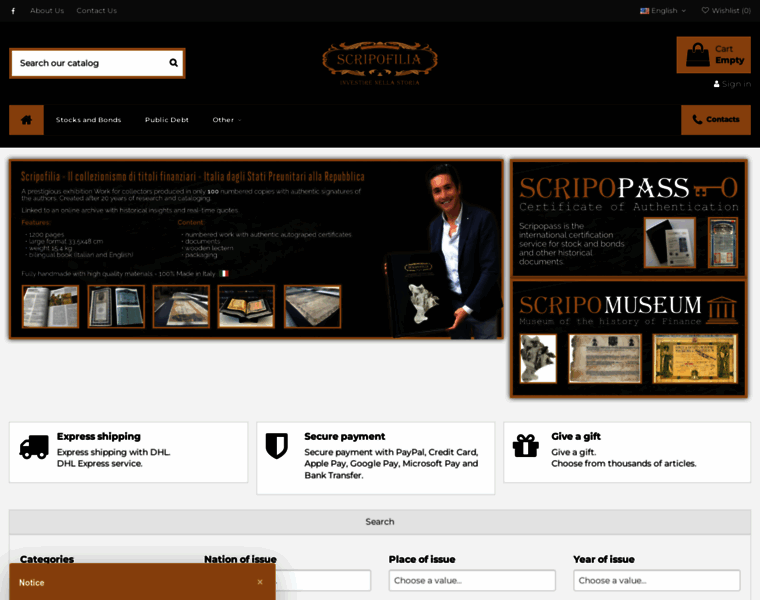Click the Give a gift heading

click(x=576, y=436)
